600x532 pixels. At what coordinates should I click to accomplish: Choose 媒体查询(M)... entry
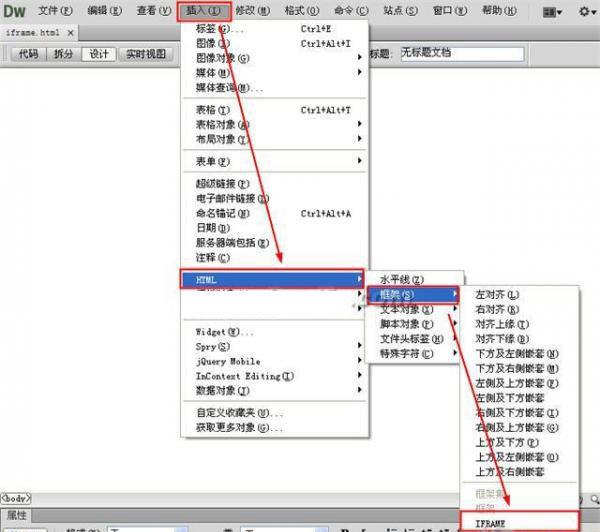(x=275, y=88)
